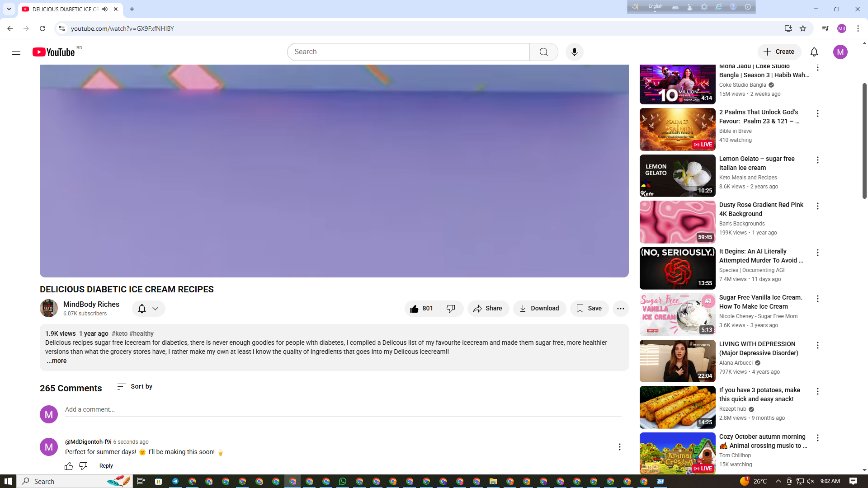Open the notifications bell in header
Viewport: 868px width, 488px height.
814,52
